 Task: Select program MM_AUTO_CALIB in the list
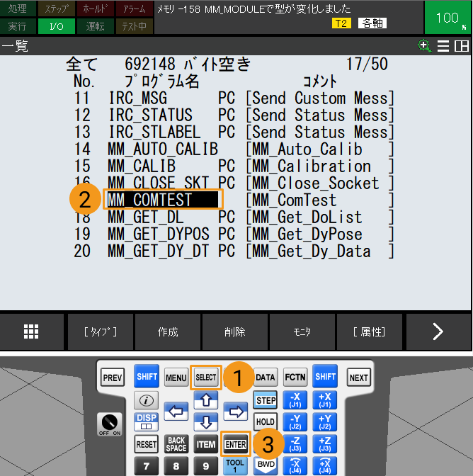(x=163, y=149)
